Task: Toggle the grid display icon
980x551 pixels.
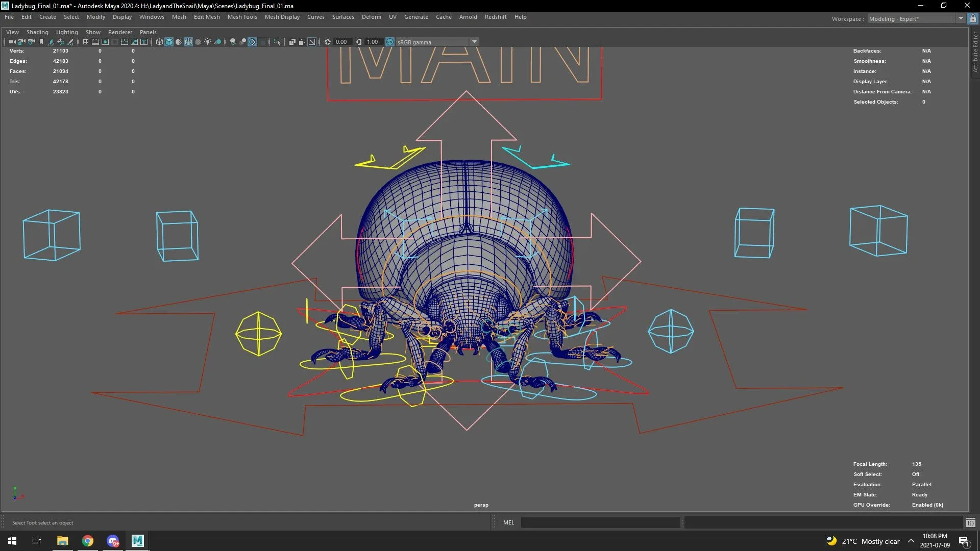Action: pos(86,42)
